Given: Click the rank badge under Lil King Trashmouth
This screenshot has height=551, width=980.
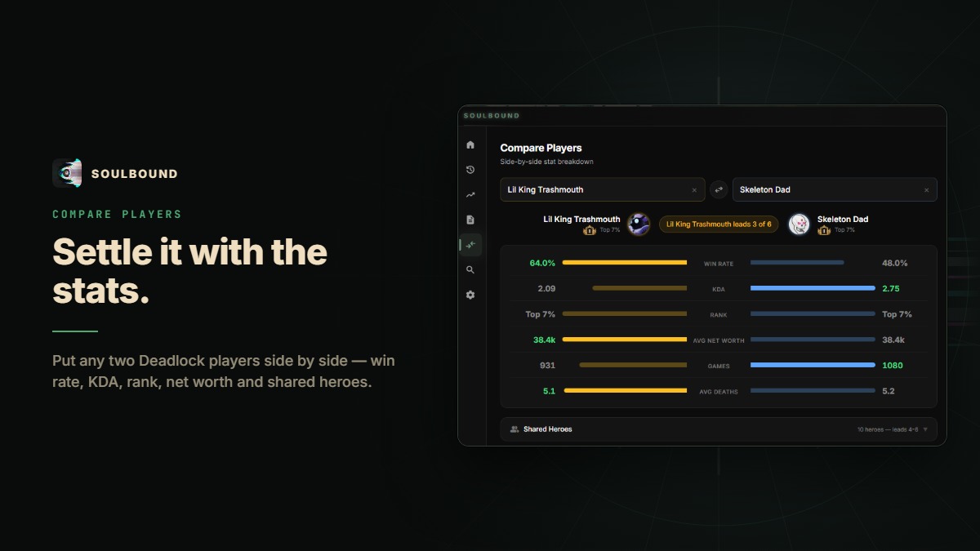Looking at the screenshot, I should click(x=590, y=230).
